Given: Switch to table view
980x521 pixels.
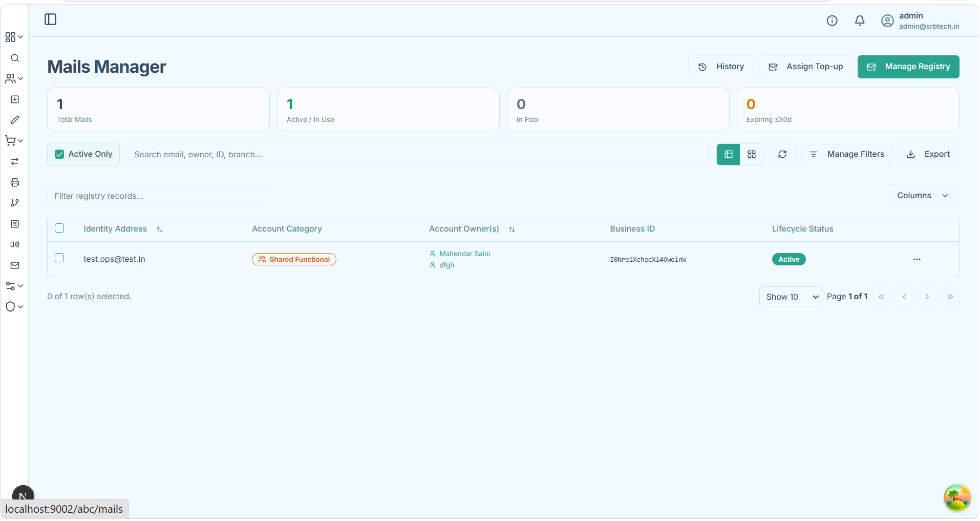Looking at the screenshot, I should coord(729,154).
